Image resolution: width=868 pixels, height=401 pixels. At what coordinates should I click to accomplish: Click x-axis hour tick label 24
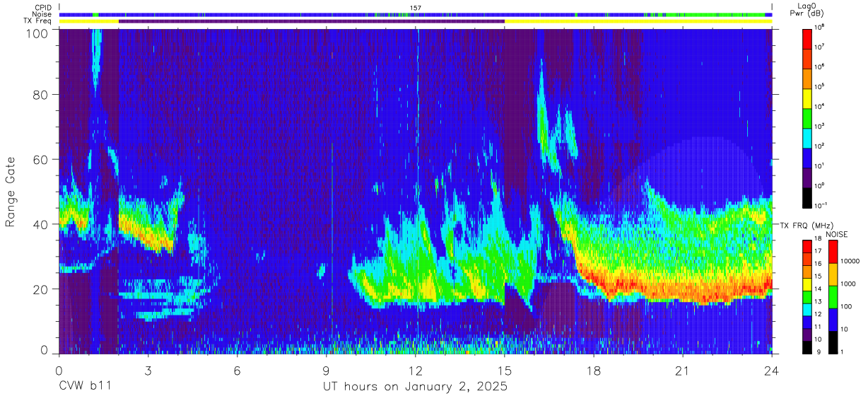[x=772, y=371]
